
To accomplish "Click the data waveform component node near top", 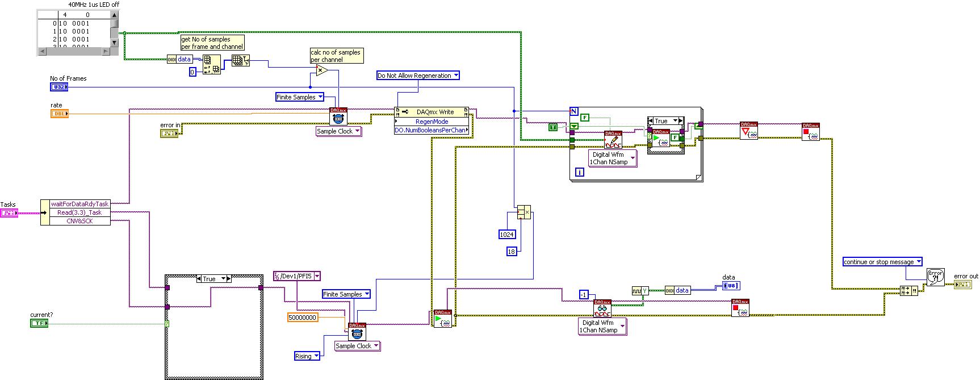I will point(180,59).
